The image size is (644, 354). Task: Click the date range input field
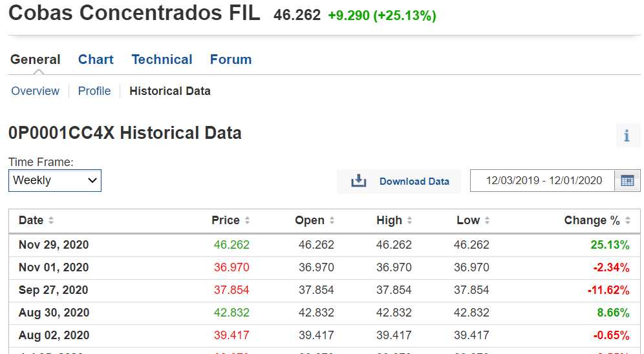click(544, 181)
